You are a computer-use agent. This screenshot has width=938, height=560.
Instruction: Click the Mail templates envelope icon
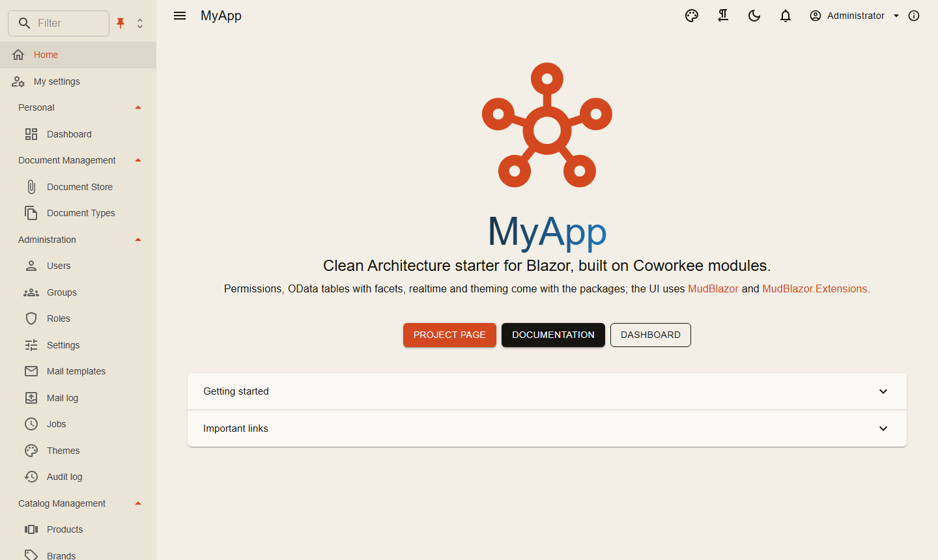[x=31, y=371]
